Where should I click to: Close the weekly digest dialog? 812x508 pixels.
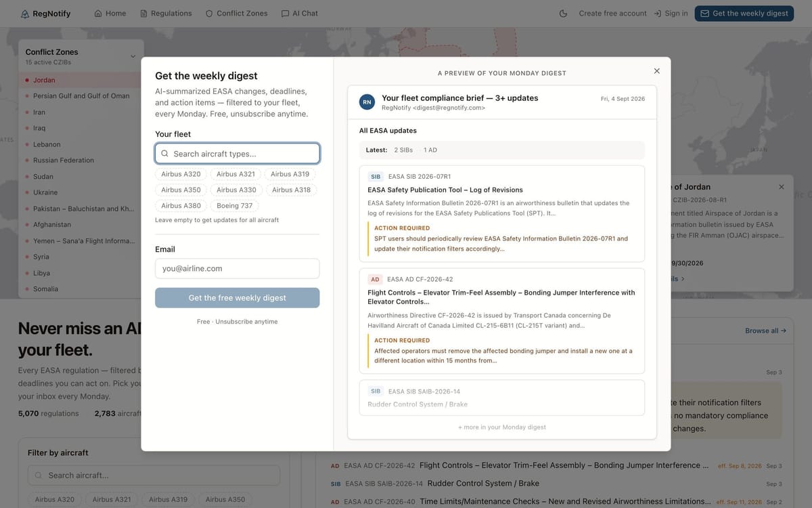pos(656,71)
